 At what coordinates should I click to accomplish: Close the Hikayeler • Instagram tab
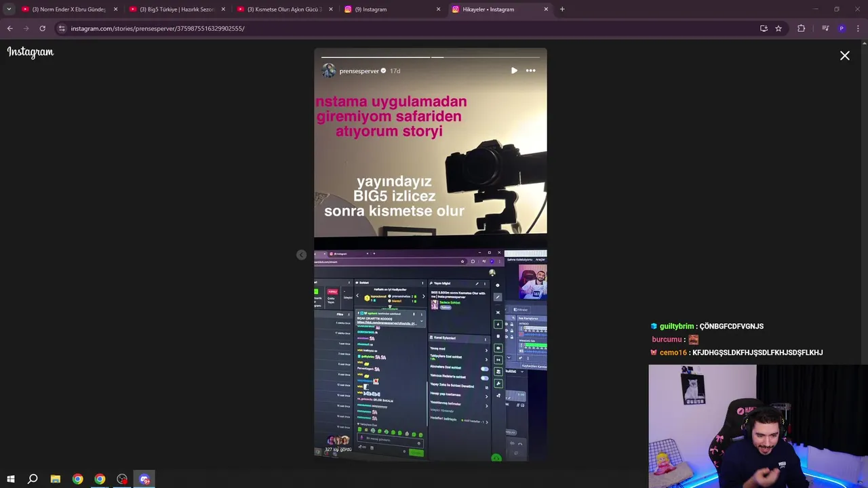(546, 9)
